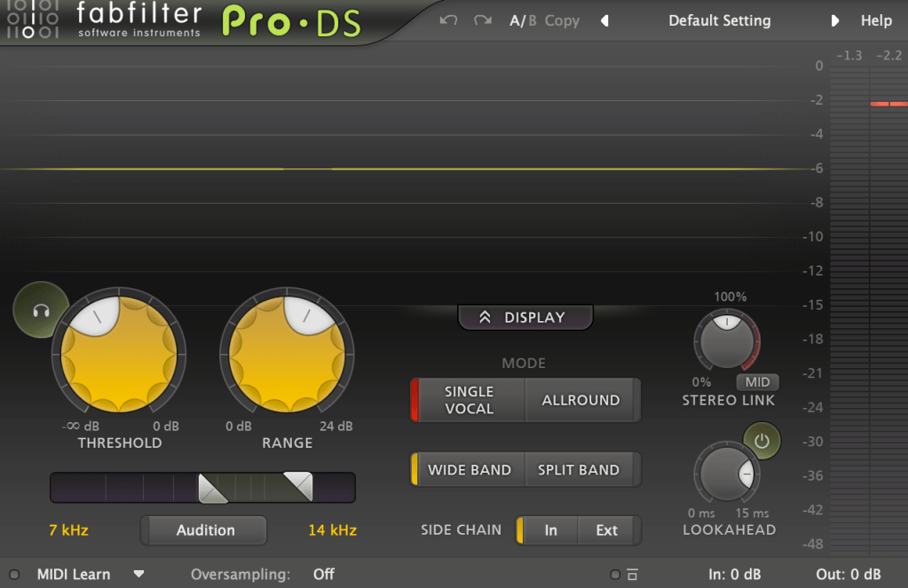Open the Oversampling Off menu
The width and height of the screenshot is (908, 588).
324,575
